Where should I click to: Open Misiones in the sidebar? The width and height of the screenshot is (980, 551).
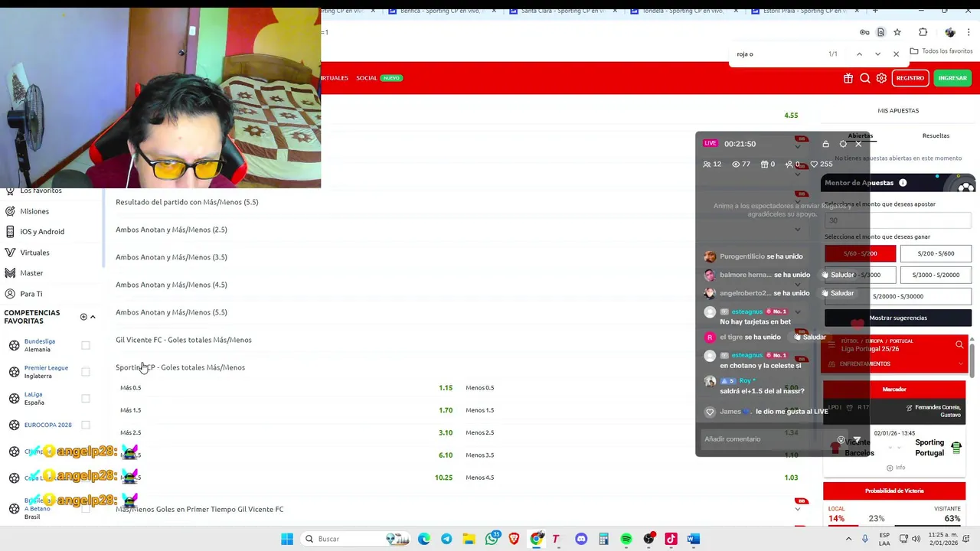(34, 211)
